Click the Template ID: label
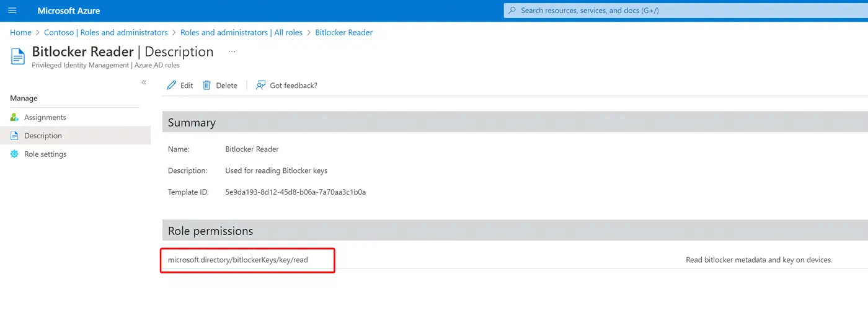Screen dimensions: 868x323 coord(188,192)
